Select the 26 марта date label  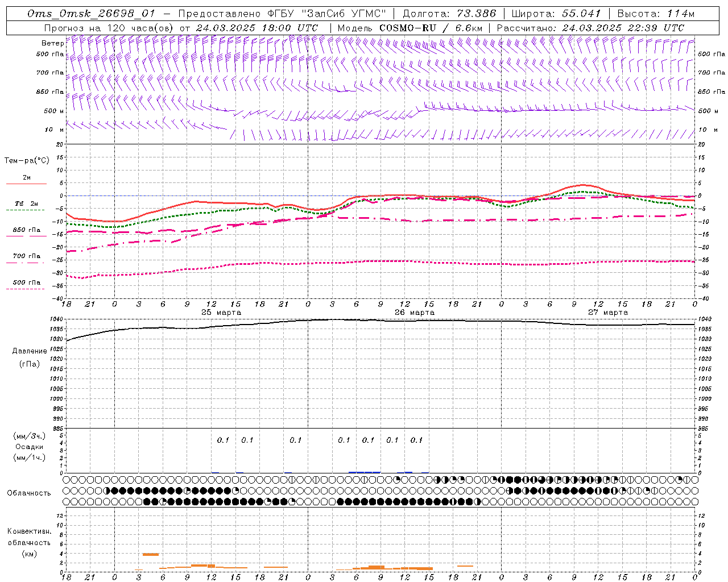(415, 313)
